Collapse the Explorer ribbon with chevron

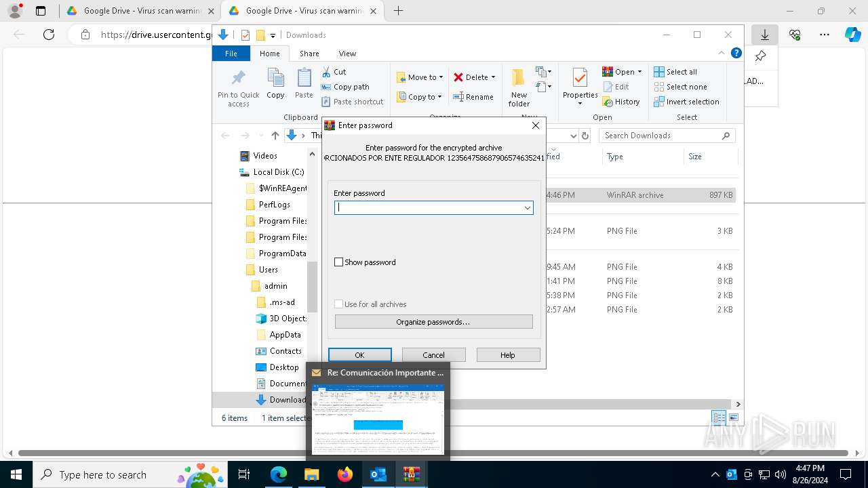[x=722, y=53]
